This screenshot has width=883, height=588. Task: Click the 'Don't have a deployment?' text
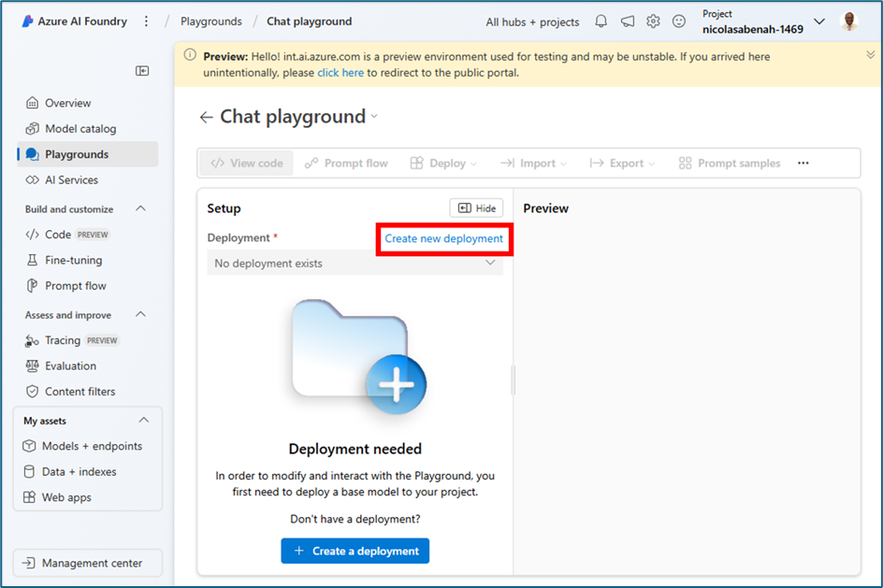(355, 519)
